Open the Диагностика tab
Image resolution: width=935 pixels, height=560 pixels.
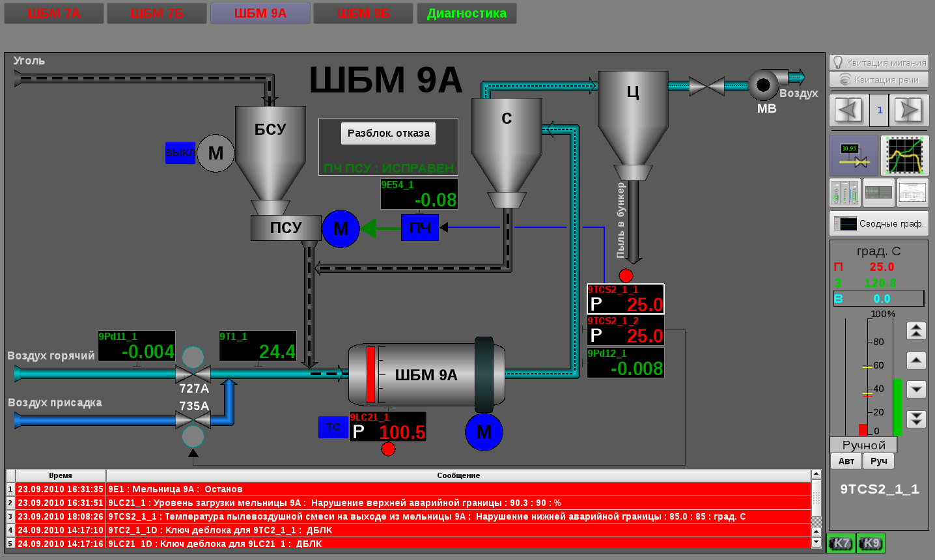(466, 13)
